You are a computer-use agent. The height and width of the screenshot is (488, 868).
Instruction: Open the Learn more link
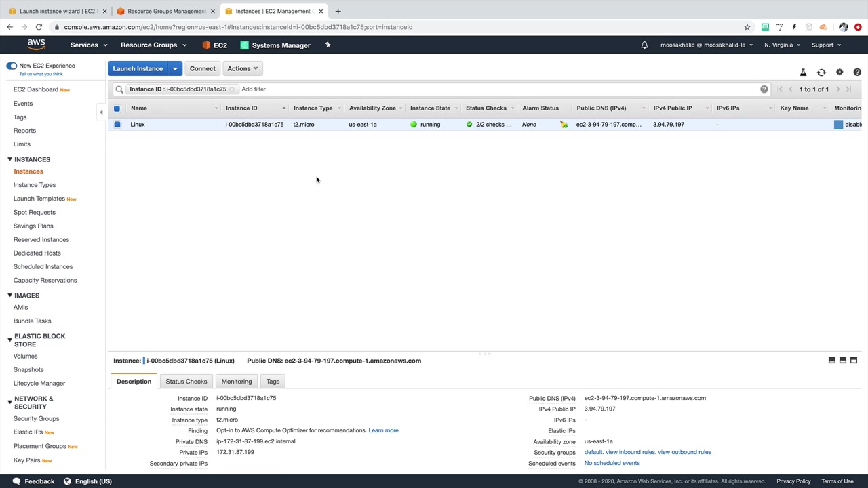tap(383, 430)
